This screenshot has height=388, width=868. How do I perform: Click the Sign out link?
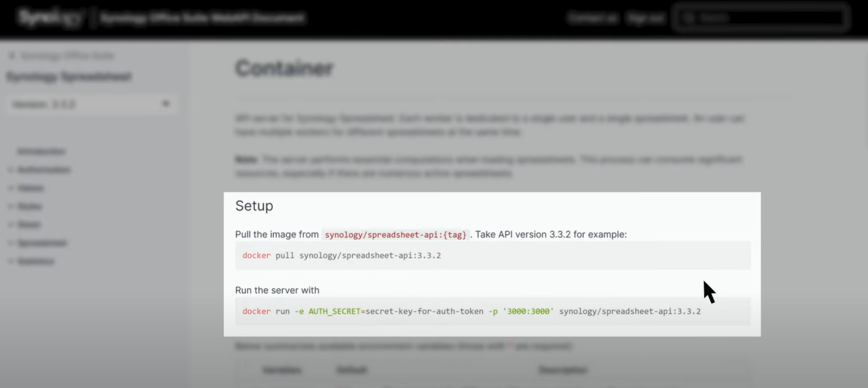point(646,18)
